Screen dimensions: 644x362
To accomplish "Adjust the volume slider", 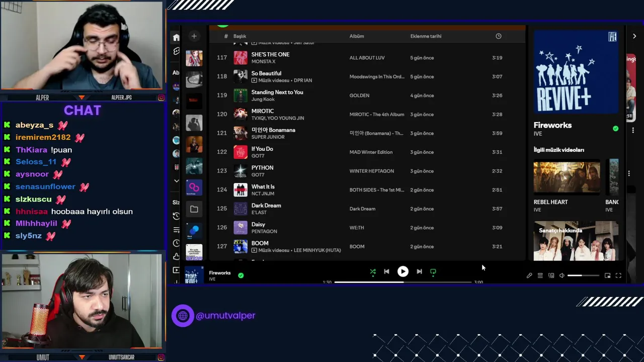I will click(x=584, y=276).
